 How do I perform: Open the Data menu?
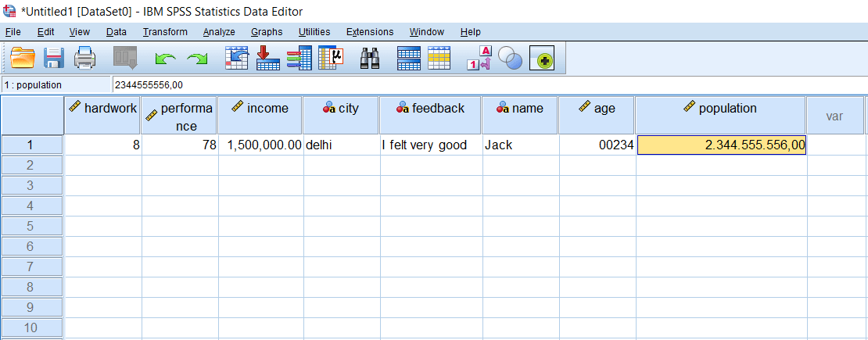[117, 32]
